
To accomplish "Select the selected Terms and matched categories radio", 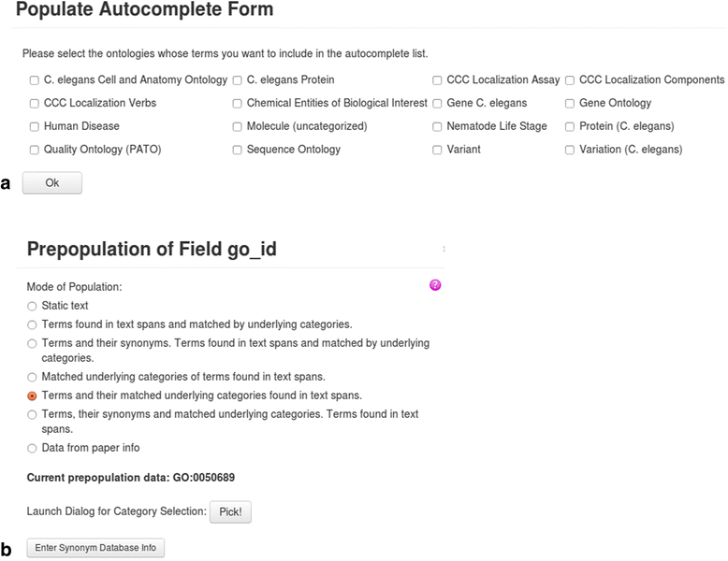I will 33,396.
